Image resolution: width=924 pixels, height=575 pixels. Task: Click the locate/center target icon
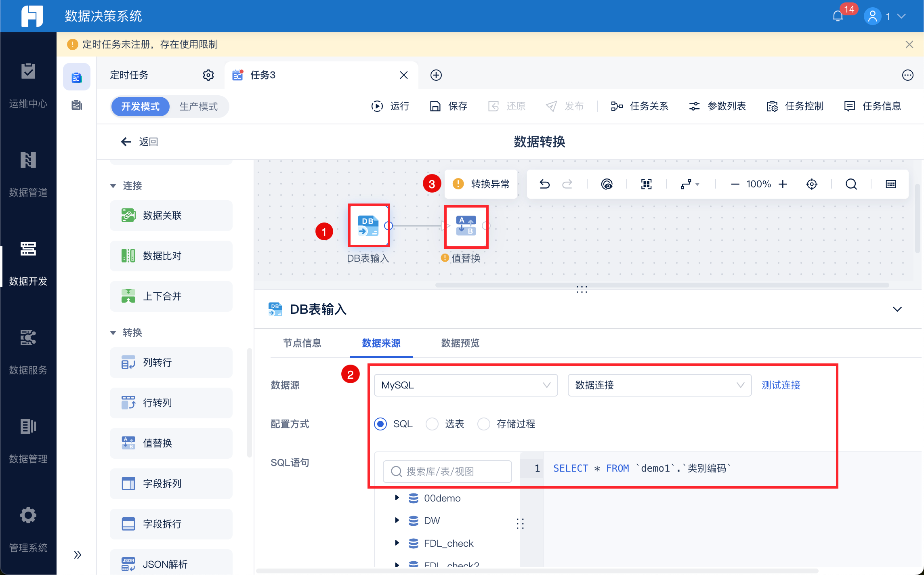(x=811, y=184)
